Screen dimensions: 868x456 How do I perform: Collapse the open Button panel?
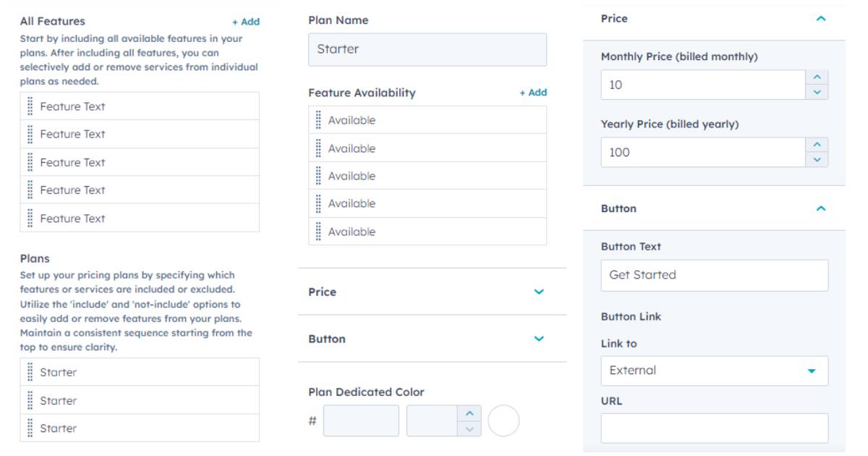[820, 208]
